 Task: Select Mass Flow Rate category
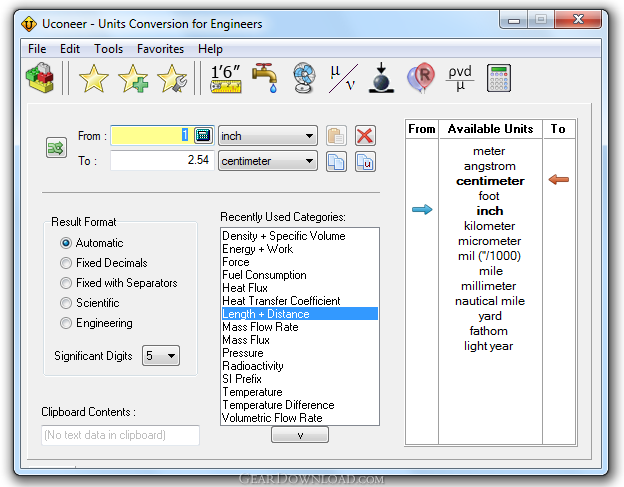tap(300, 327)
